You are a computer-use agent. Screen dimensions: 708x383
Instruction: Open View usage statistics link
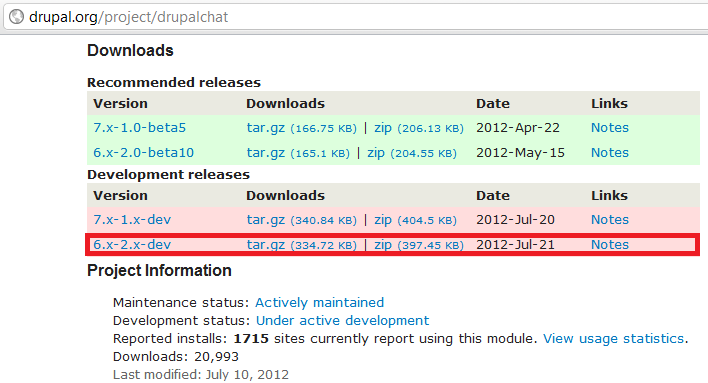(614, 339)
